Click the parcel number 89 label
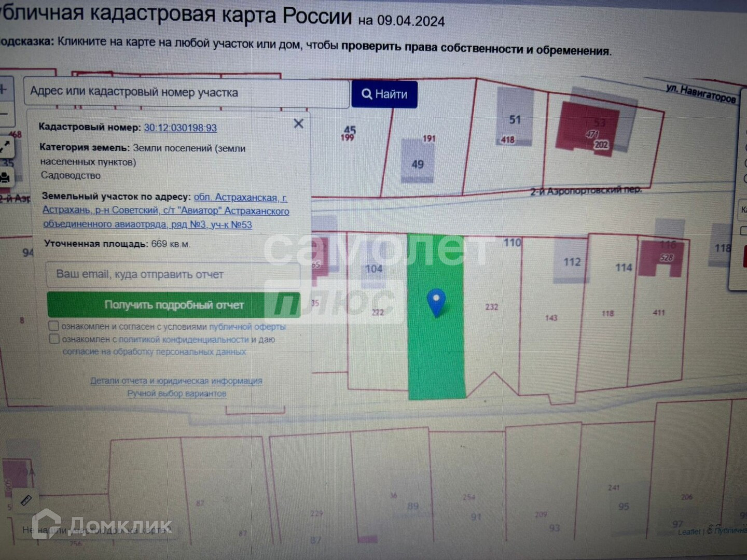Screen dimensions: 747x560 click(413, 506)
